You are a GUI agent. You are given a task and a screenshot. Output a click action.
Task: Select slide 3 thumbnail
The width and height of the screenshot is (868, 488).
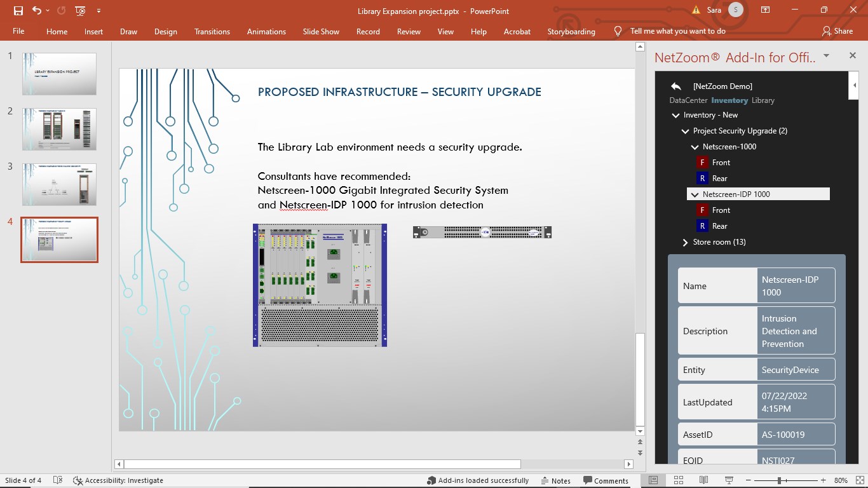tap(59, 184)
